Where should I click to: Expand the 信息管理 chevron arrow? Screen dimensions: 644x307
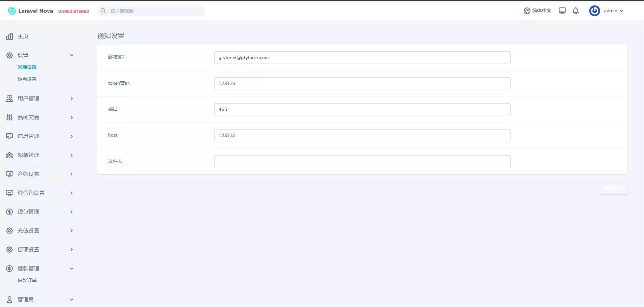pos(72,136)
